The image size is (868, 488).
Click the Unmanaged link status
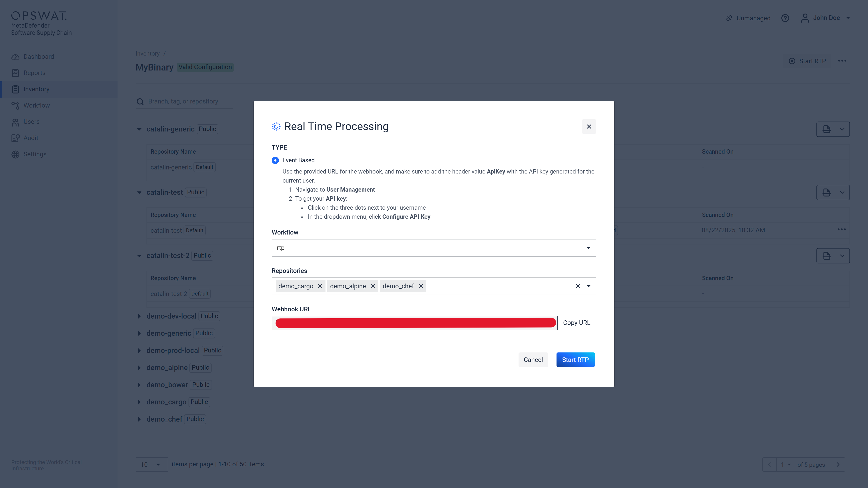[748, 18]
